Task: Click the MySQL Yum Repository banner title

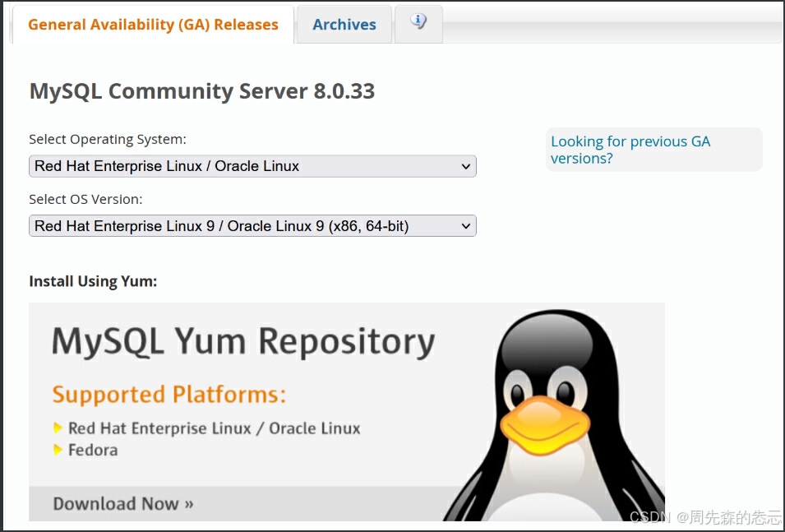Action: point(243,342)
